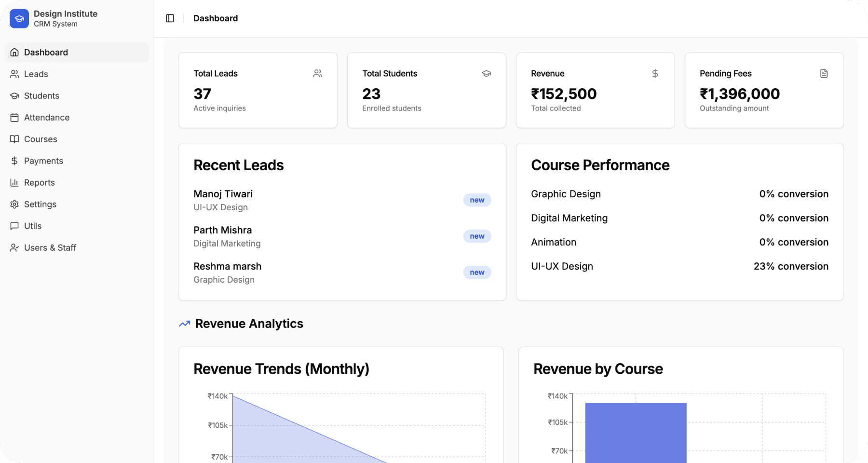This screenshot has height=463, width=868.
Task: Click the gear icon next to Settings
Action: [14, 204]
